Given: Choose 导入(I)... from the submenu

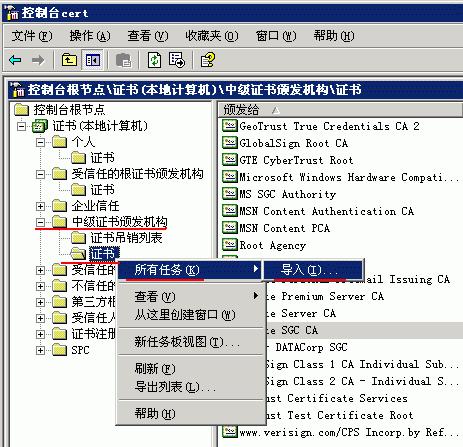Looking at the screenshot, I should [x=313, y=270].
